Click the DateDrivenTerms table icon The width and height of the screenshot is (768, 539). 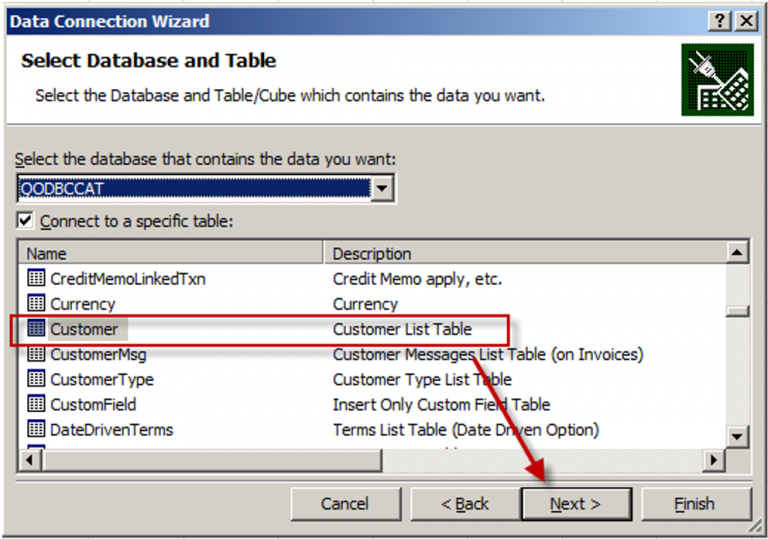(x=36, y=429)
